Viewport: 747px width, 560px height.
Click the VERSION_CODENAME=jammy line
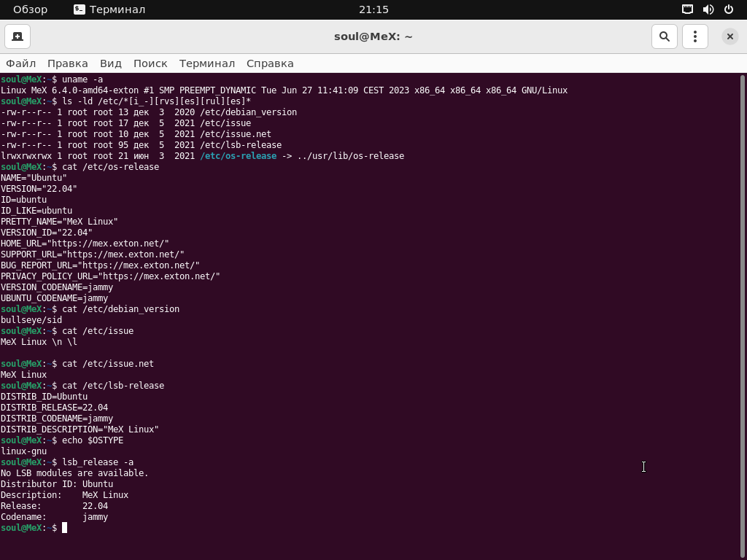click(x=57, y=287)
